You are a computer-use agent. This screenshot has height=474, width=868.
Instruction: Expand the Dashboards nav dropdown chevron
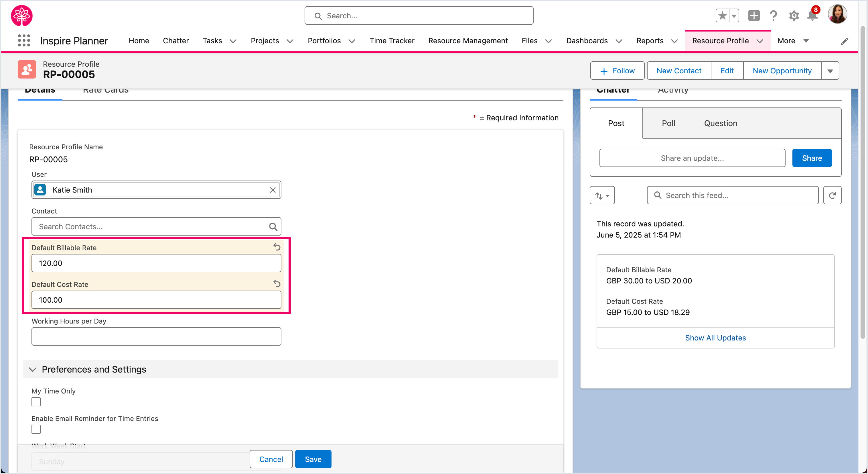619,41
